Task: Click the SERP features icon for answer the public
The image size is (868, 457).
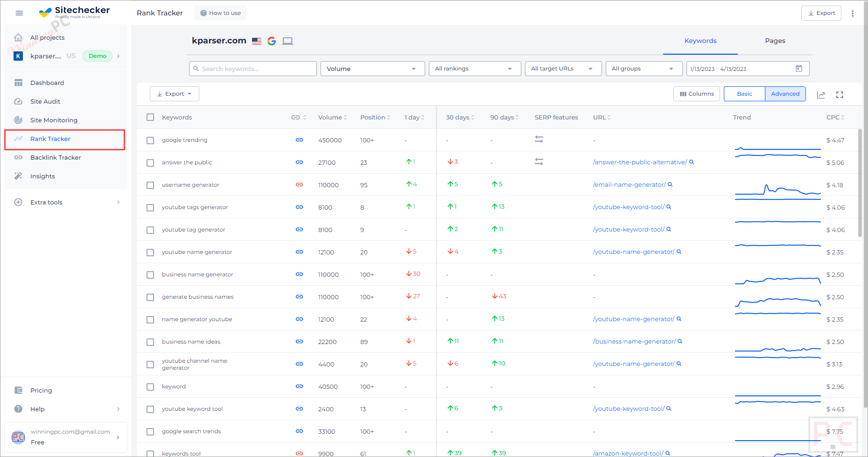Action: click(539, 162)
